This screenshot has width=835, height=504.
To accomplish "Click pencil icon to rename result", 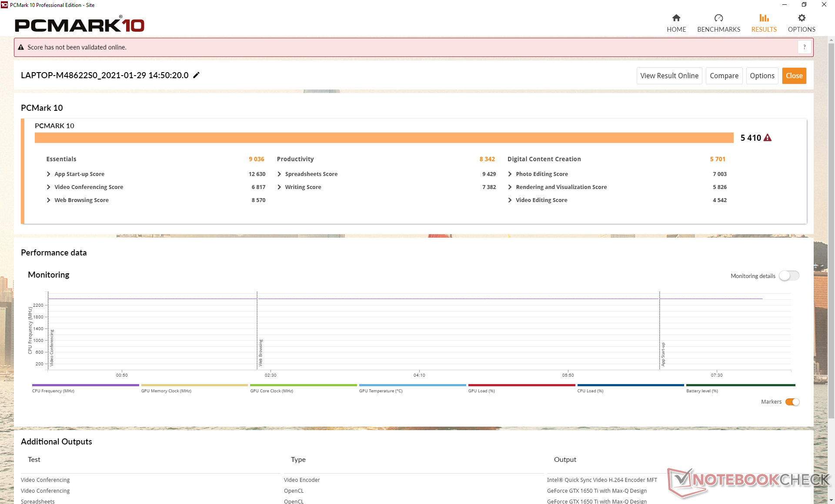I will click(197, 75).
